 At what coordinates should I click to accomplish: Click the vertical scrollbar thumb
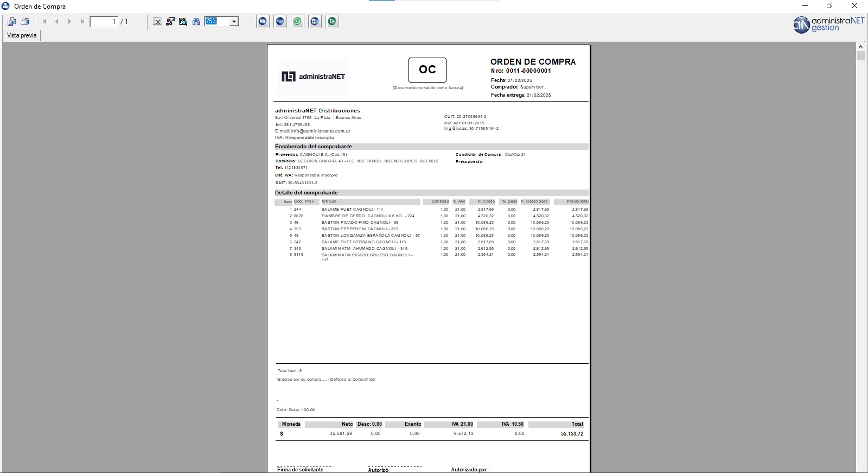860,56
